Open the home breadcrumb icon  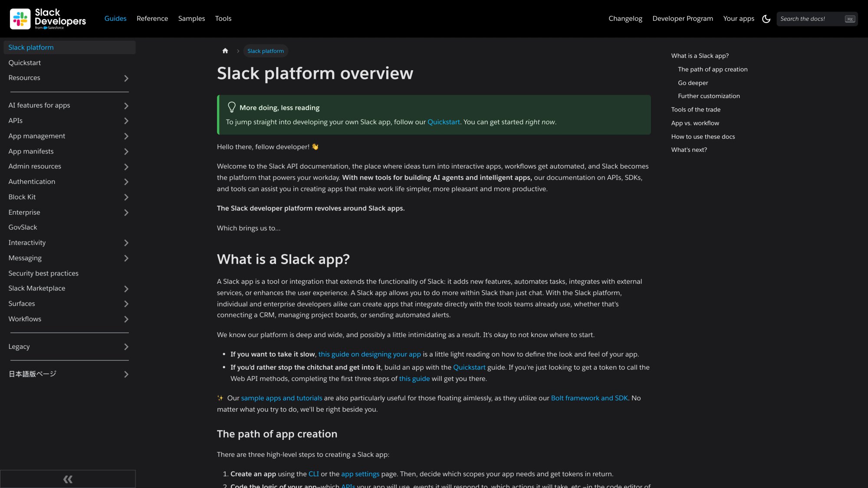tap(225, 51)
